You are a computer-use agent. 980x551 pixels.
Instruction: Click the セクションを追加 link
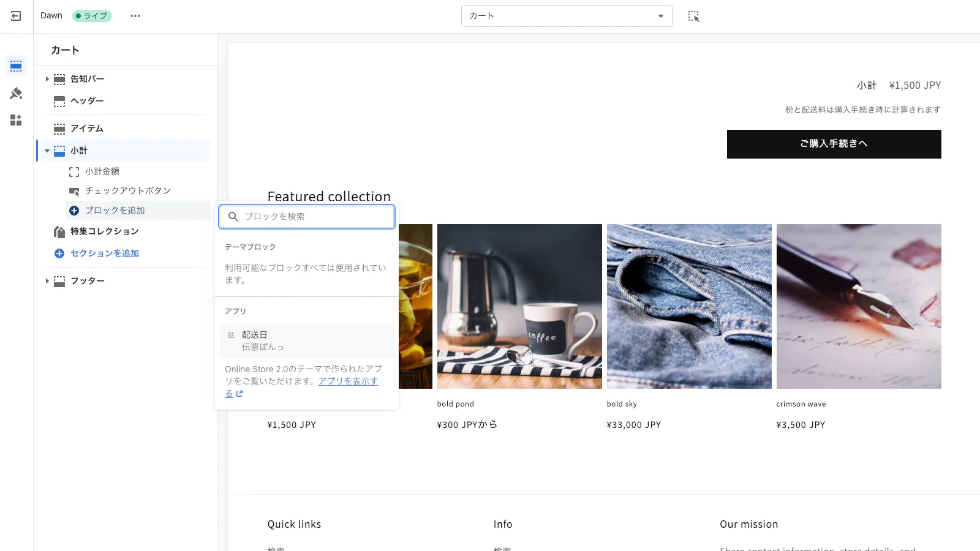click(104, 253)
